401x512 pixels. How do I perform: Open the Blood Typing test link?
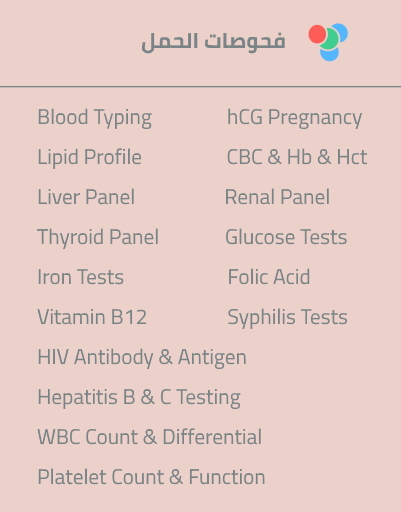pyautogui.click(x=95, y=118)
